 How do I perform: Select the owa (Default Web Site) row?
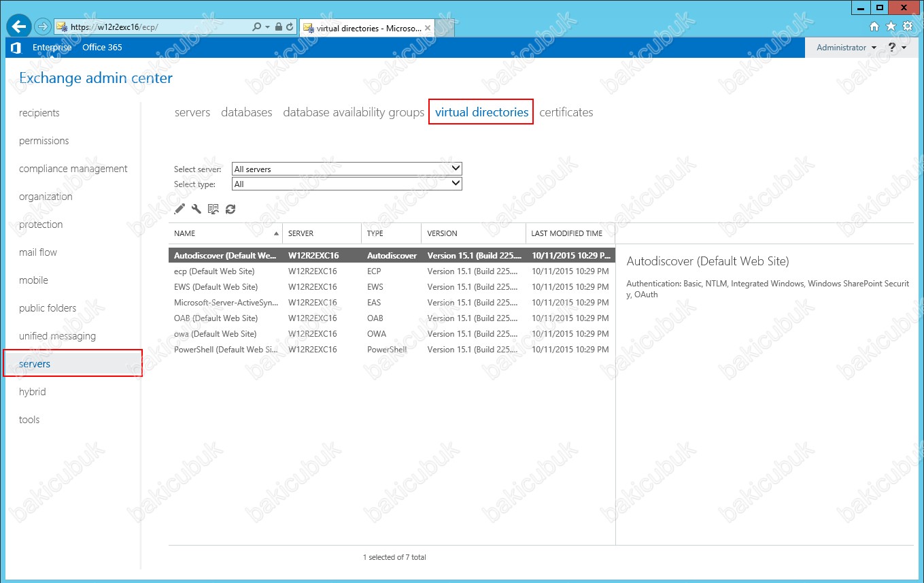click(x=392, y=334)
